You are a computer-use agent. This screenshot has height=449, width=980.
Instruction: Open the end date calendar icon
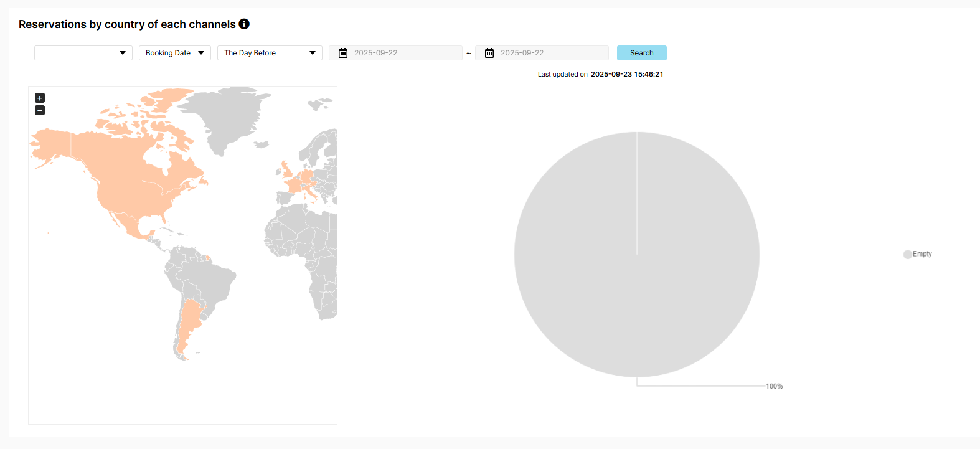click(x=489, y=53)
